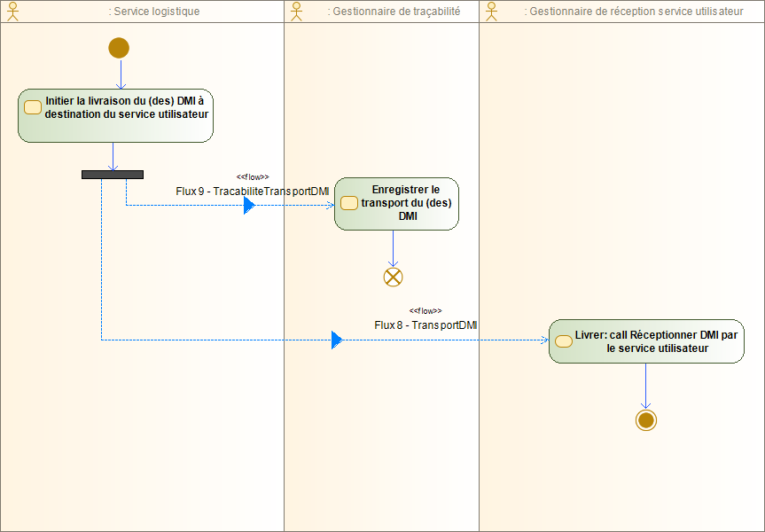Select the initial node filled circle
Screen dimensions: 765x532
(118, 48)
